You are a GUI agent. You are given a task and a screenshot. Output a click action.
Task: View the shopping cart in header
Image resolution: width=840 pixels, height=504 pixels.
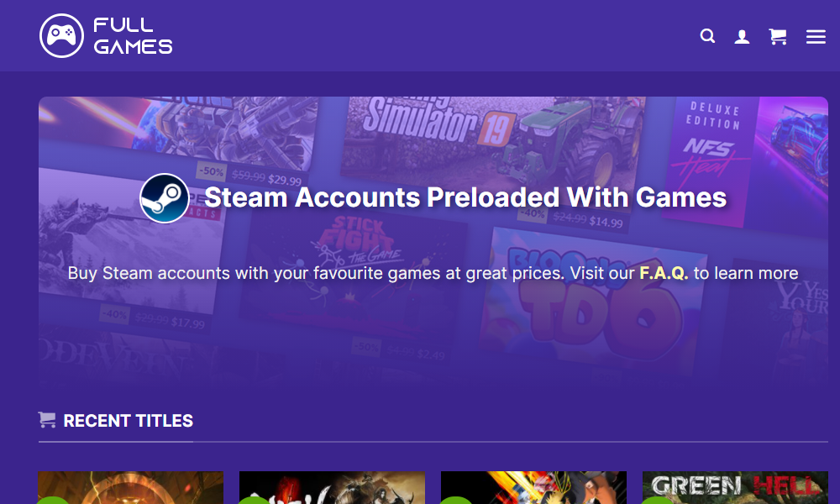[778, 36]
